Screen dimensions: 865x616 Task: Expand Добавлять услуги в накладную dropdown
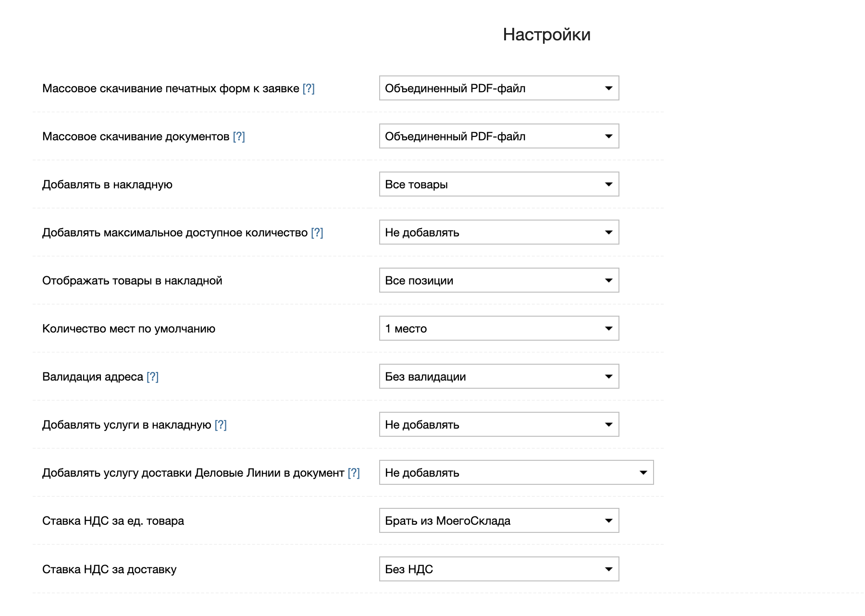[499, 425]
